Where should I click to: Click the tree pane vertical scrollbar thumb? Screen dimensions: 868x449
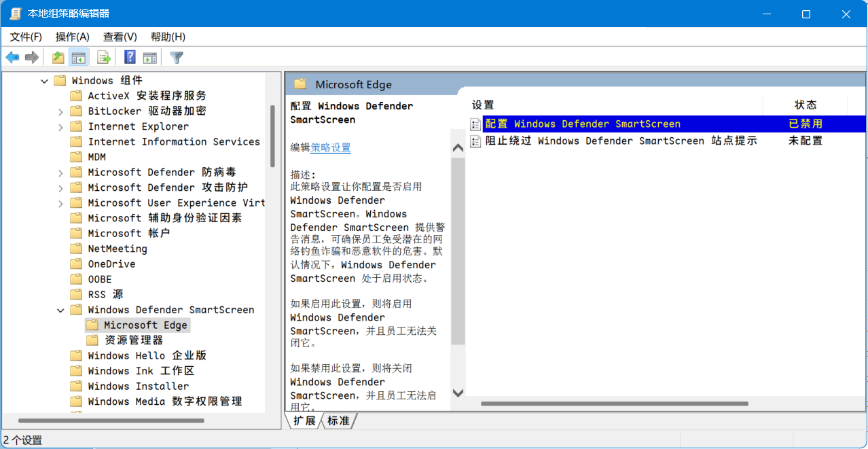(x=273, y=137)
